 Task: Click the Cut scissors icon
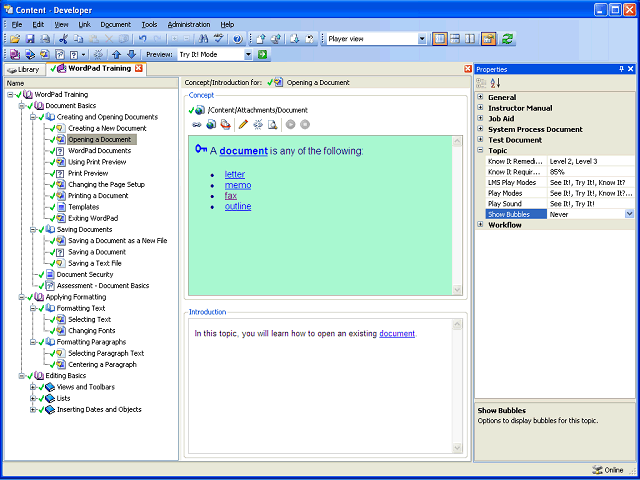pos(63,39)
